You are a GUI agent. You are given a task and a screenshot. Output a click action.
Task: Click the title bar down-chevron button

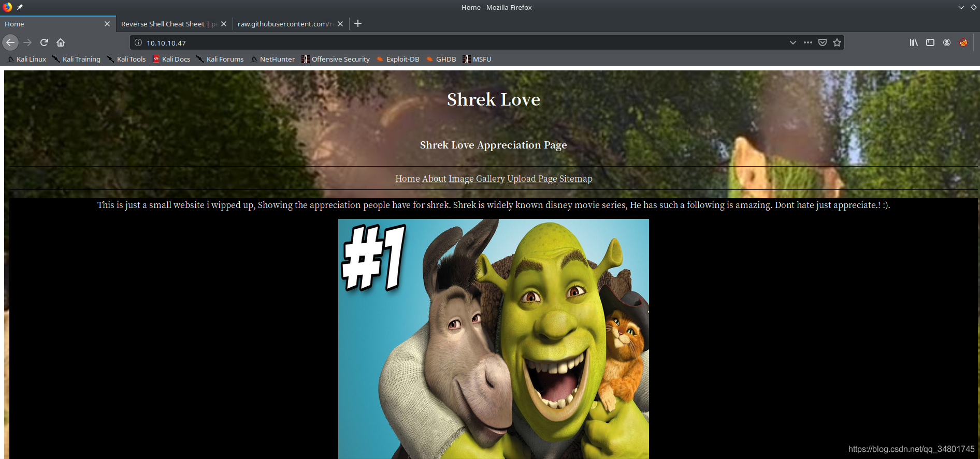(x=961, y=7)
